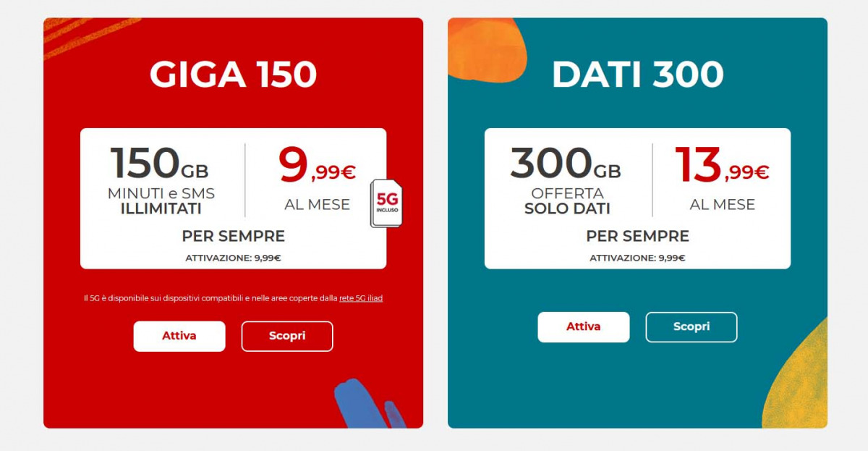Viewport: 868px width, 451px height.
Task: Activate the DATI 300 offer with Attiva
Action: 583,326
